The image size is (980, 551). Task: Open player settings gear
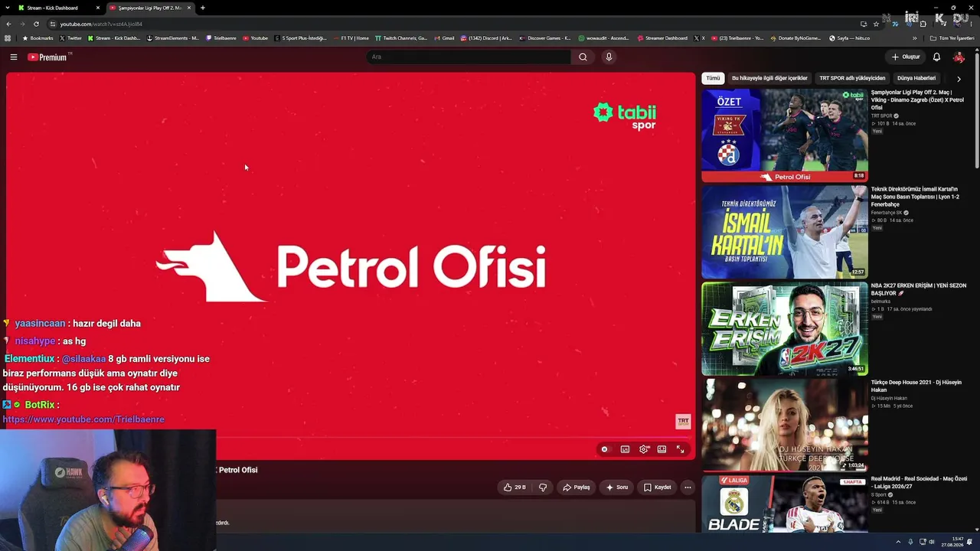[x=644, y=449]
